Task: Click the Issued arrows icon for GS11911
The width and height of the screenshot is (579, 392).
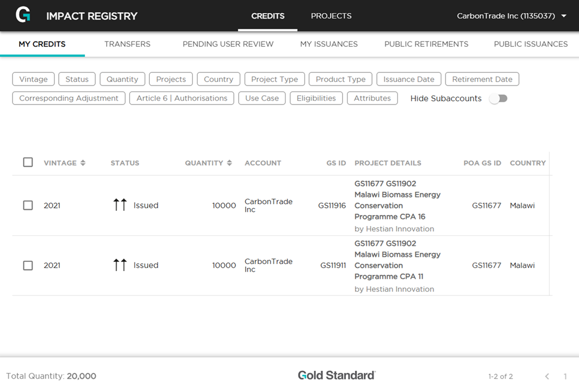Action: [120, 265]
